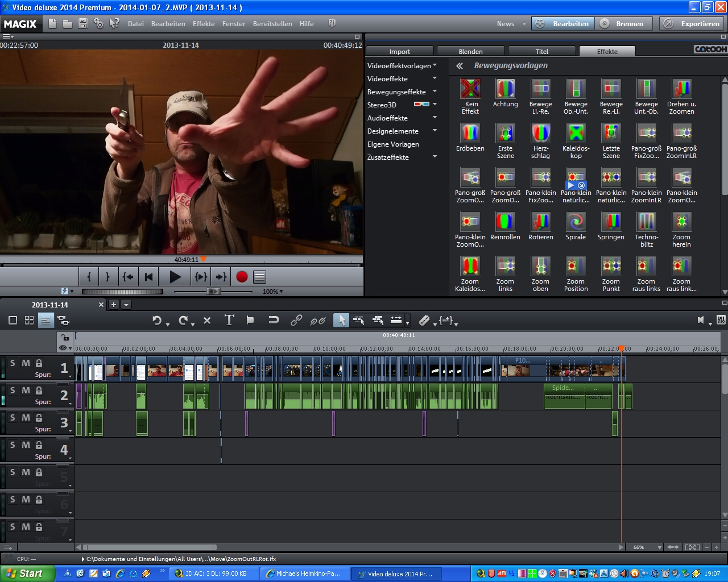
Task: Switch to the Blenden tab
Action: pyautogui.click(x=470, y=52)
